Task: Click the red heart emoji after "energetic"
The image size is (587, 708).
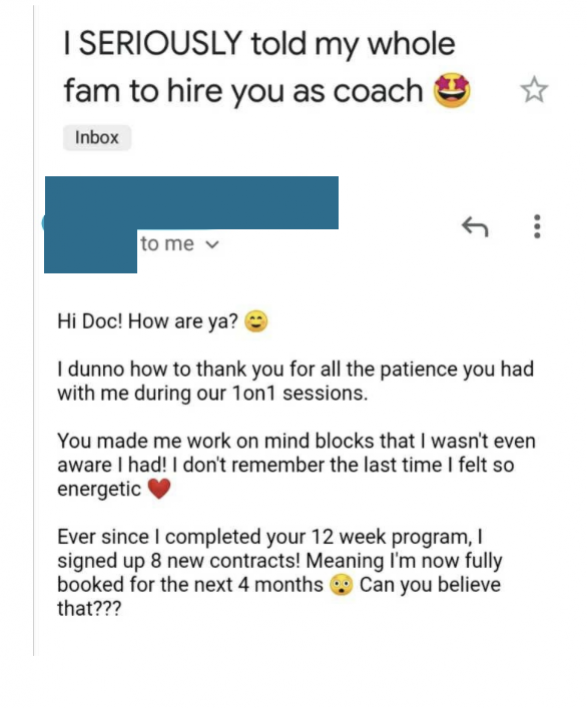Action: coord(159,489)
